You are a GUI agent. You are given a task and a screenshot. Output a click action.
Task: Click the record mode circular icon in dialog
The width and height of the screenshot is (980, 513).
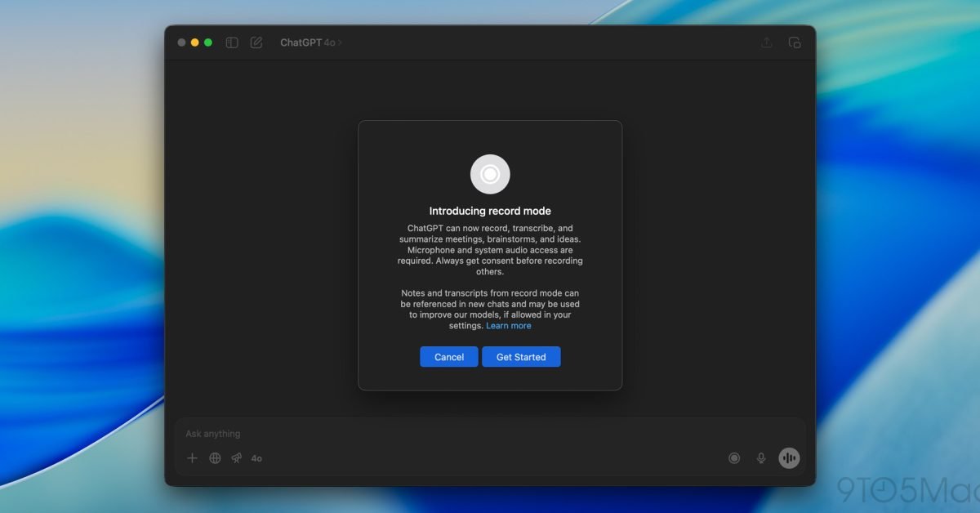pyautogui.click(x=490, y=174)
